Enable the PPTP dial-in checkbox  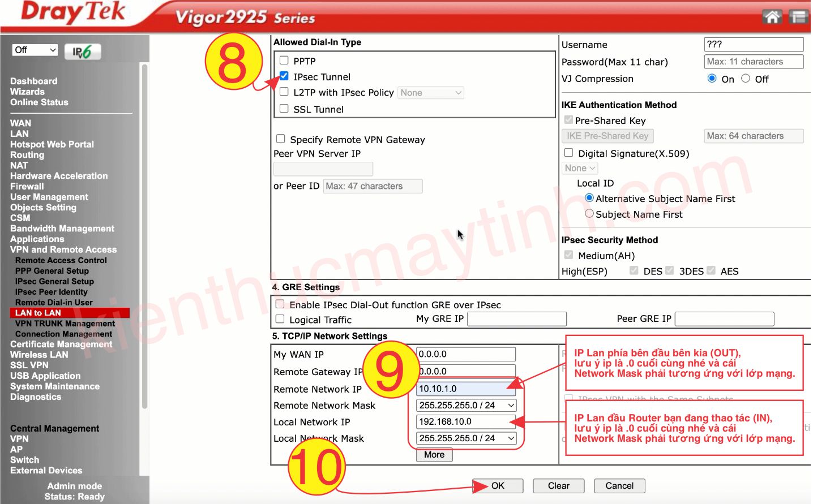[x=284, y=61]
